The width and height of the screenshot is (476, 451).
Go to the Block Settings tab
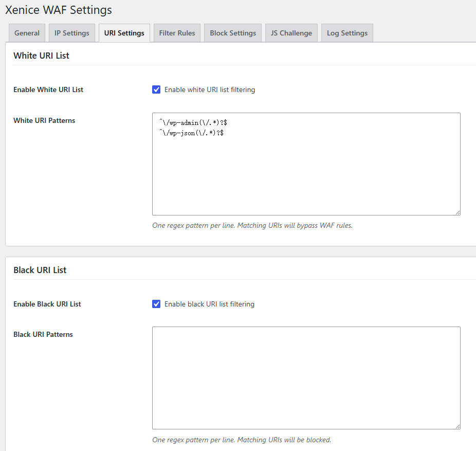pyautogui.click(x=233, y=33)
